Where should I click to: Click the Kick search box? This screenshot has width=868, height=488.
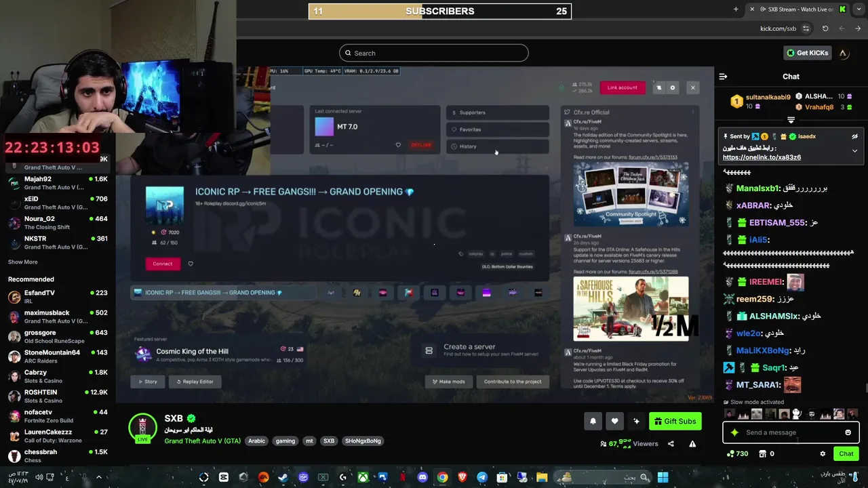[x=434, y=53]
